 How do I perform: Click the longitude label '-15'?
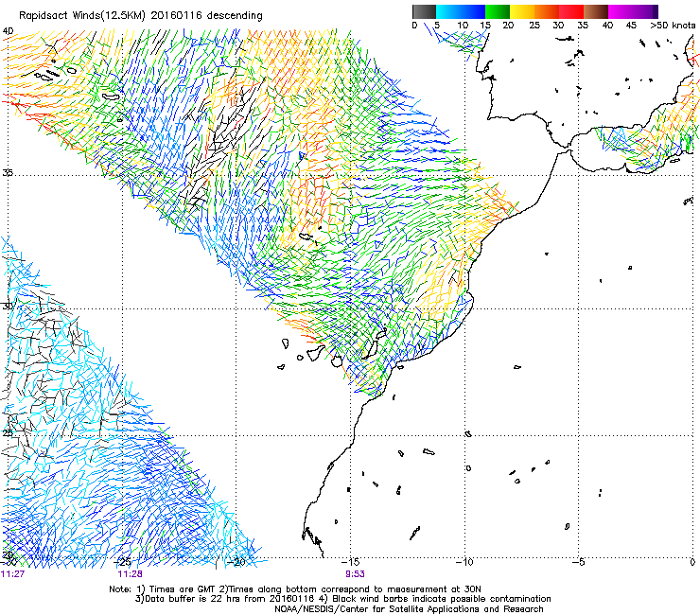tap(350, 562)
